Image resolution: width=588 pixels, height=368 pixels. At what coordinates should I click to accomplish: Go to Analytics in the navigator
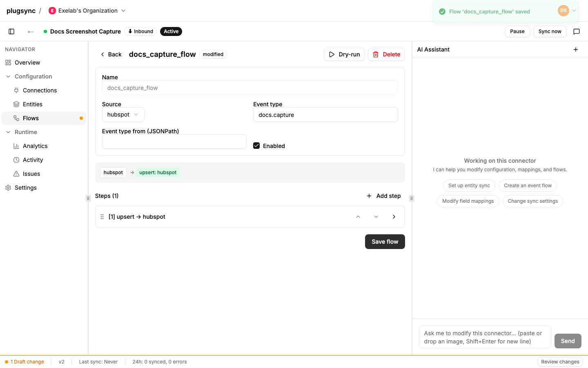tap(35, 146)
